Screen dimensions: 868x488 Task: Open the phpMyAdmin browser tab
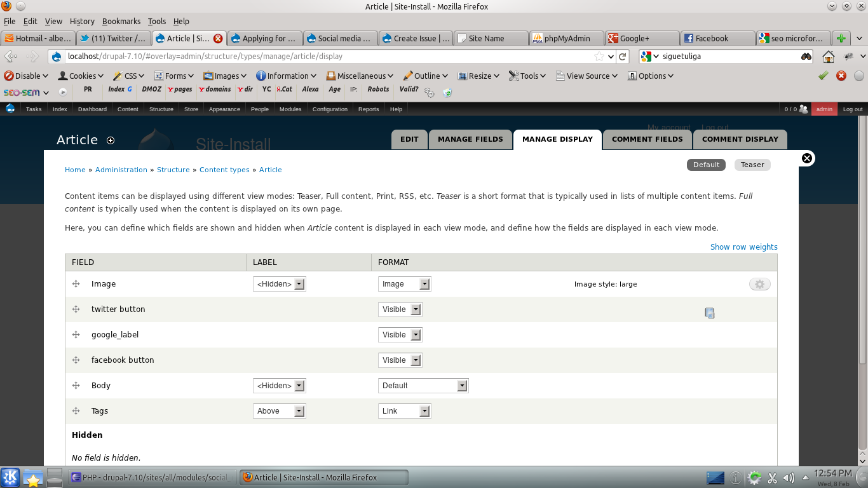566,38
